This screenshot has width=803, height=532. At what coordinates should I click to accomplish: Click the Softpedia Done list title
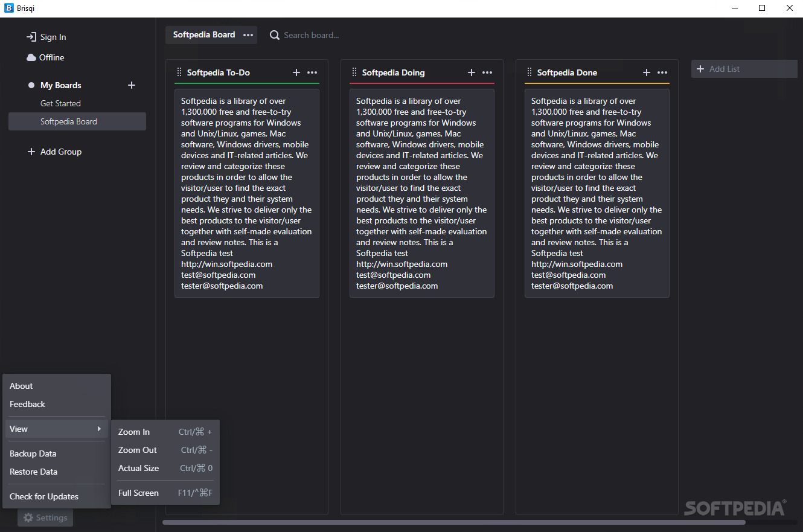point(567,72)
